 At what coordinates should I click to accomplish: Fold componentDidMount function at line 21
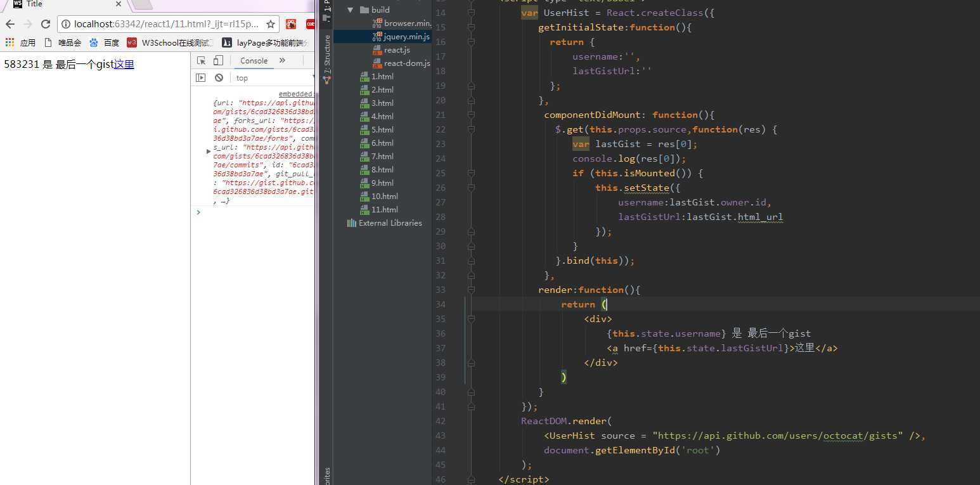point(471,115)
